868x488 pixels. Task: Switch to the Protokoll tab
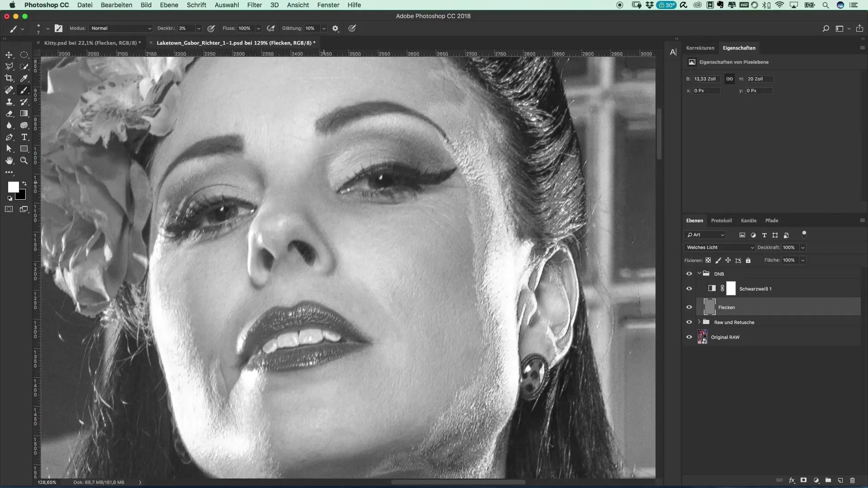(722, 221)
